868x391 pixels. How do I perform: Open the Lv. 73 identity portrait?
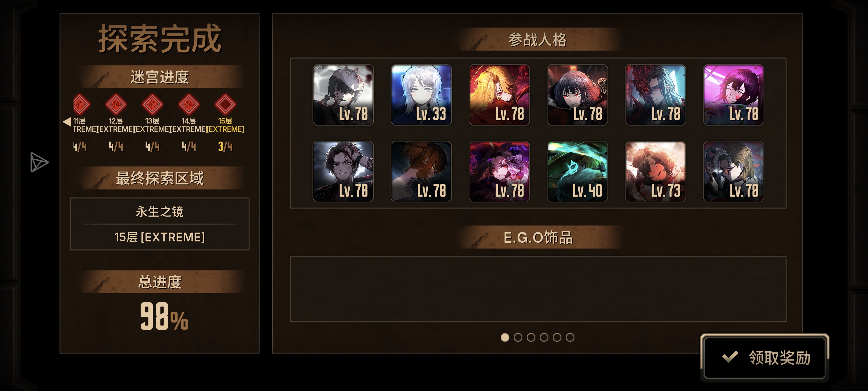coord(655,171)
